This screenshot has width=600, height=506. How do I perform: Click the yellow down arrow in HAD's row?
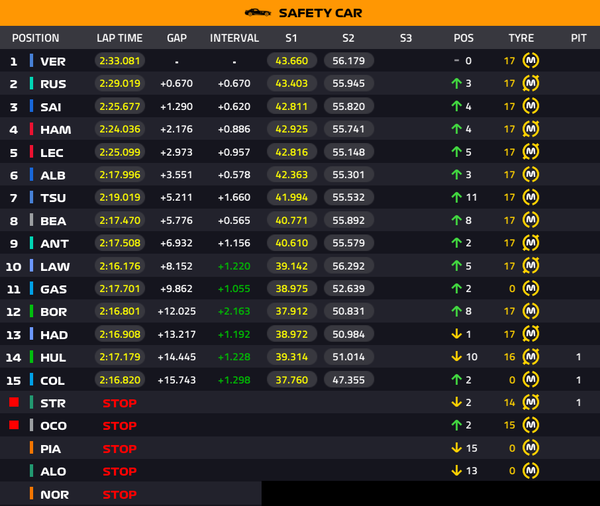point(456,334)
